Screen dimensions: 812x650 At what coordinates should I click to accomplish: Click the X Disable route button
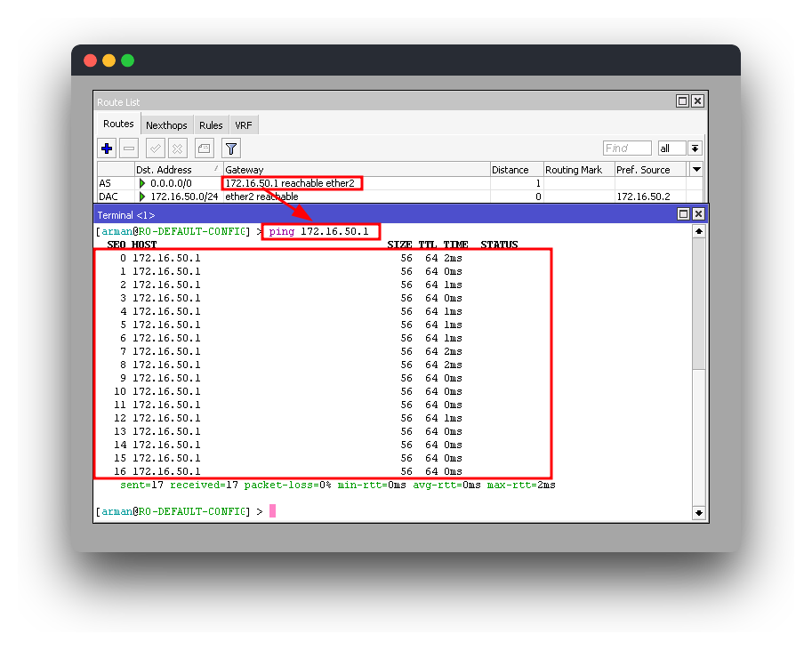click(x=178, y=148)
